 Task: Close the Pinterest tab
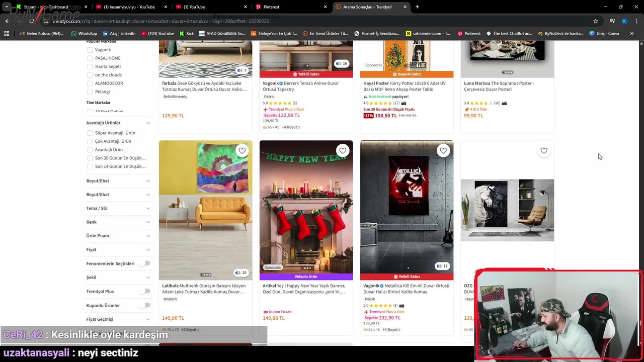coord(325,7)
